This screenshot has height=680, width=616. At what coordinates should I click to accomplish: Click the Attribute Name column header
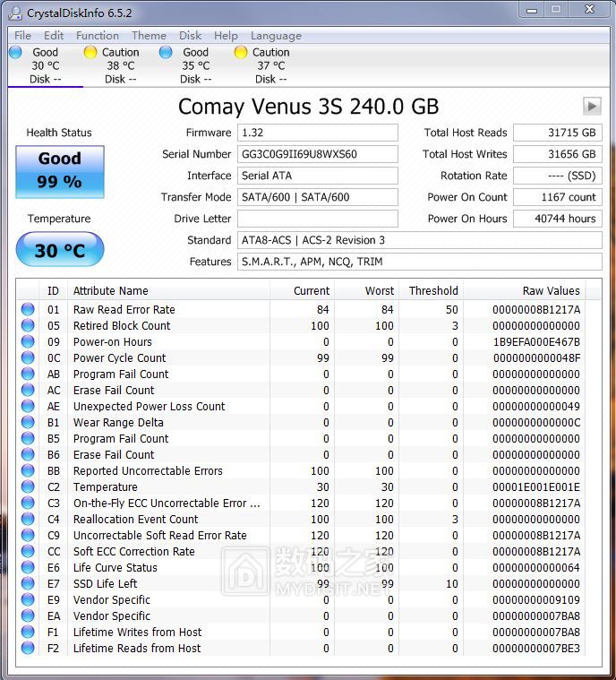pyautogui.click(x=168, y=290)
